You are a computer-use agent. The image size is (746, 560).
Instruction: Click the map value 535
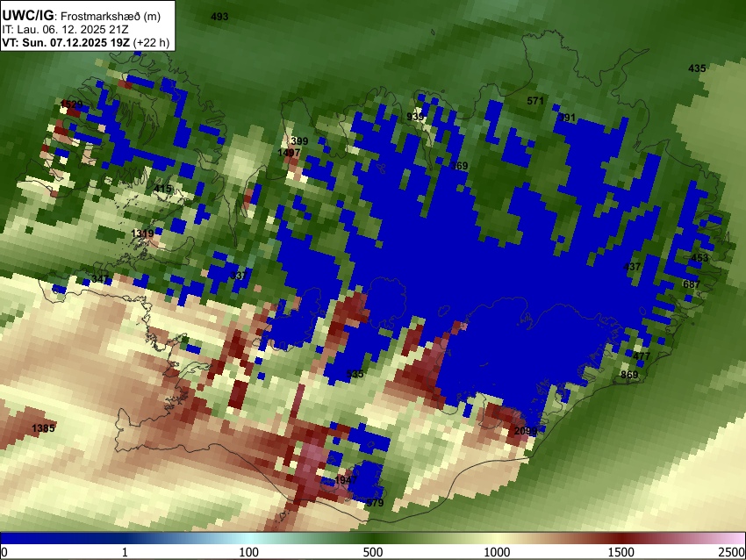point(355,374)
